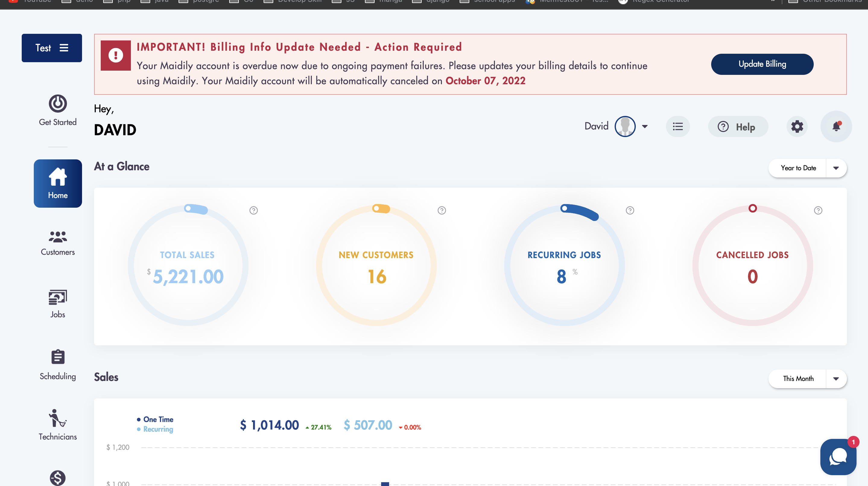
Task: Click the Help button
Action: point(738,127)
